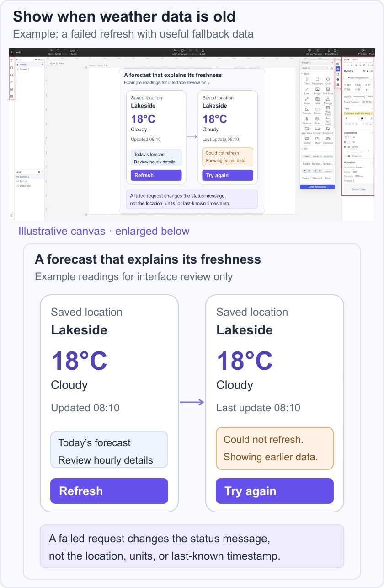Collapse the Appearance section
Screen dimensions: 384x588
coord(372,133)
